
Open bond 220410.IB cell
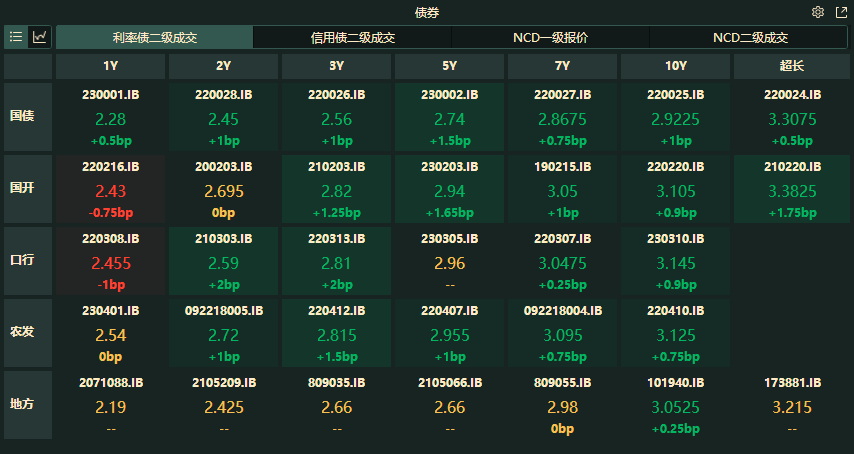[675, 333]
